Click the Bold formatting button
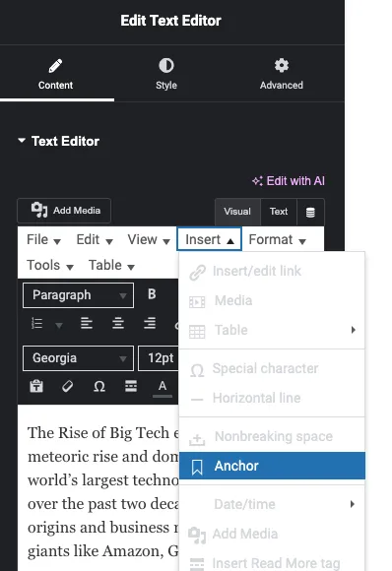Viewport: 392px width, 571px height. pyautogui.click(x=152, y=294)
